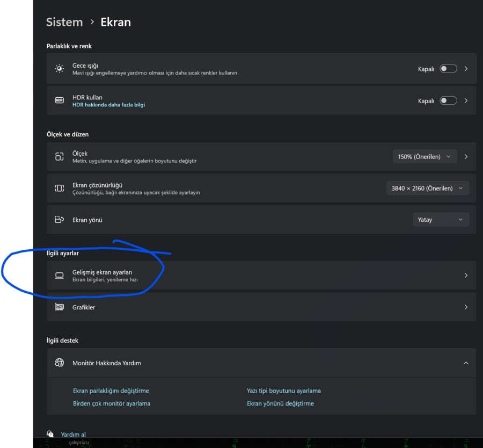Click the Gece ışığı sun icon

click(x=59, y=69)
